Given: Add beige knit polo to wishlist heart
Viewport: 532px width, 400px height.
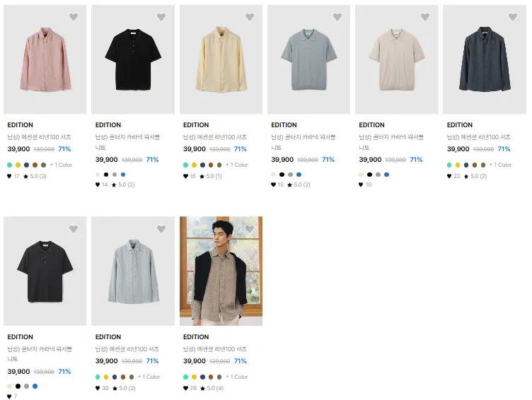Looking at the screenshot, I should tap(425, 17).
